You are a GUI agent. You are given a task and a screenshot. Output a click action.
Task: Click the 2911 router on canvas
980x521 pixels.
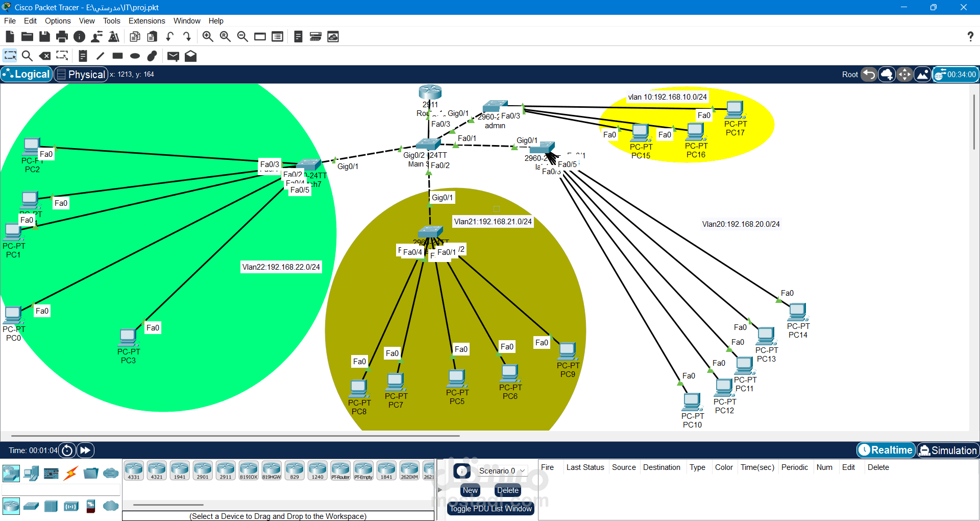[x=430, y=92]
